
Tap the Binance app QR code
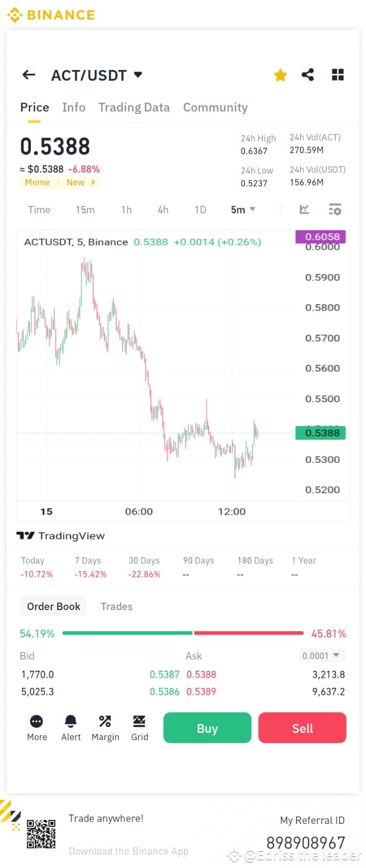[41, 834]
